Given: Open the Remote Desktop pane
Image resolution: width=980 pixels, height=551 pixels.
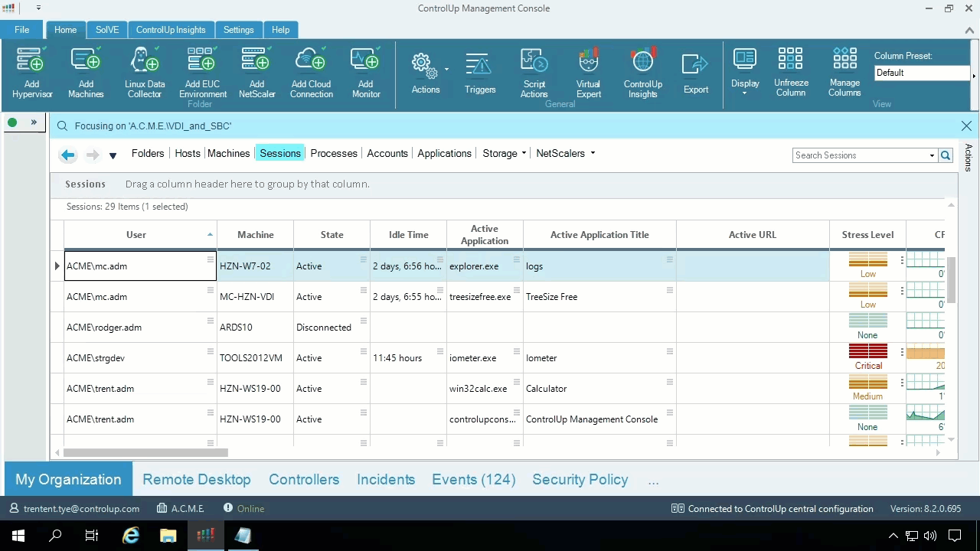Looking at the screenshot, I should pyautogui.click(x=197, y=479).
